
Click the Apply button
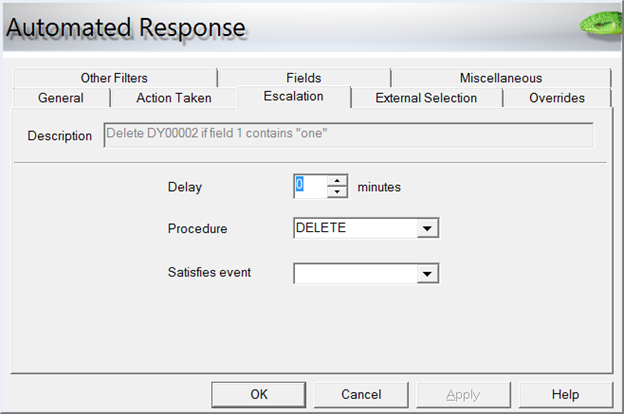tap(463, 394)
